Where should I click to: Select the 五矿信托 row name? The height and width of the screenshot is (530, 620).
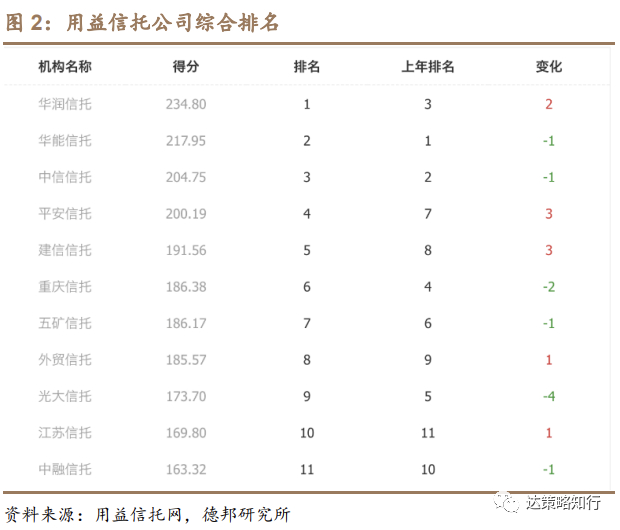(x=65, y=323)
